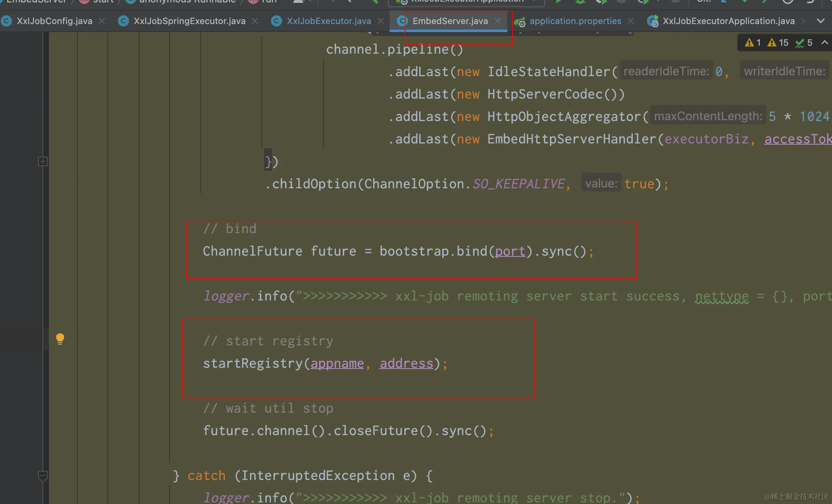Click the underlined port variable in bind call

510,251
